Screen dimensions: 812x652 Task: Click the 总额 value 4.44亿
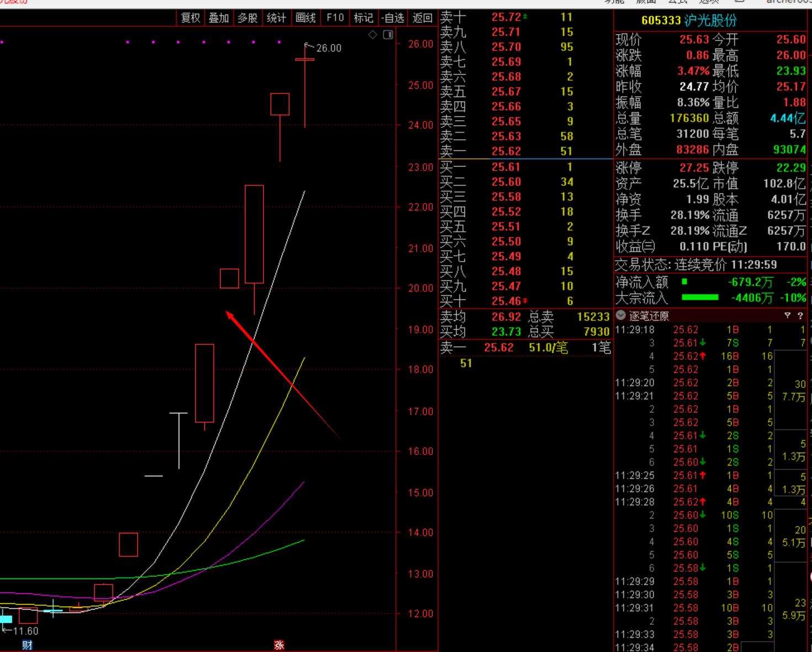(x=788, y=118)
